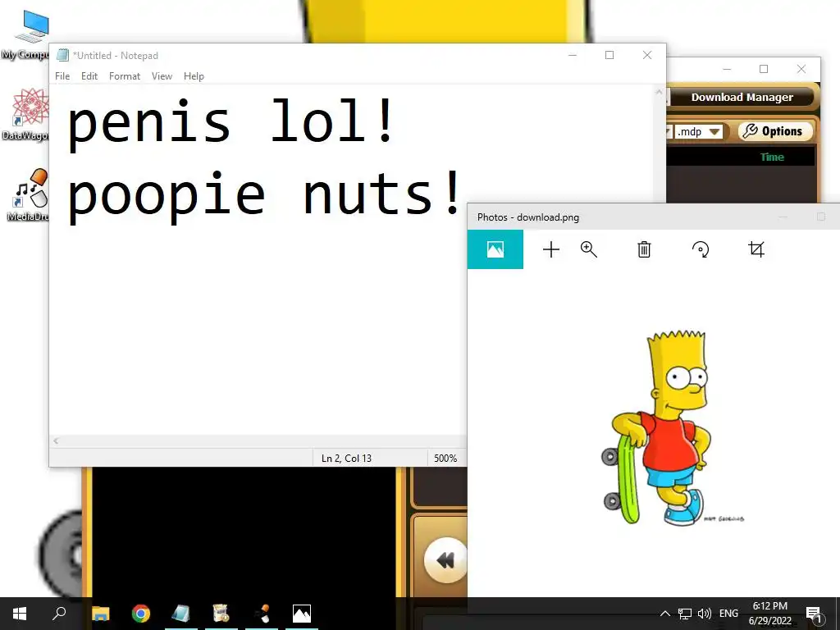Click the Time column header

point(772,157)
